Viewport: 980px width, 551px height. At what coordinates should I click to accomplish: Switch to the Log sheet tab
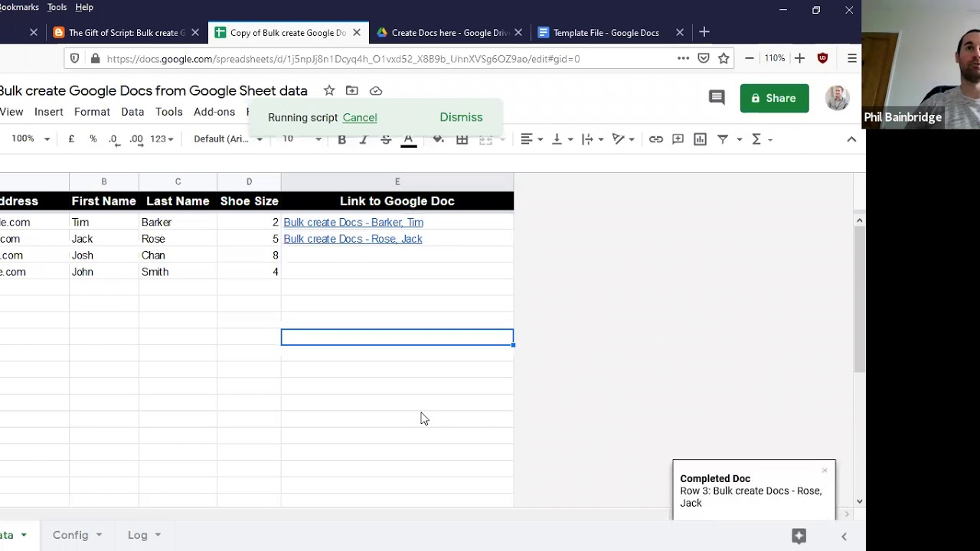138,535
